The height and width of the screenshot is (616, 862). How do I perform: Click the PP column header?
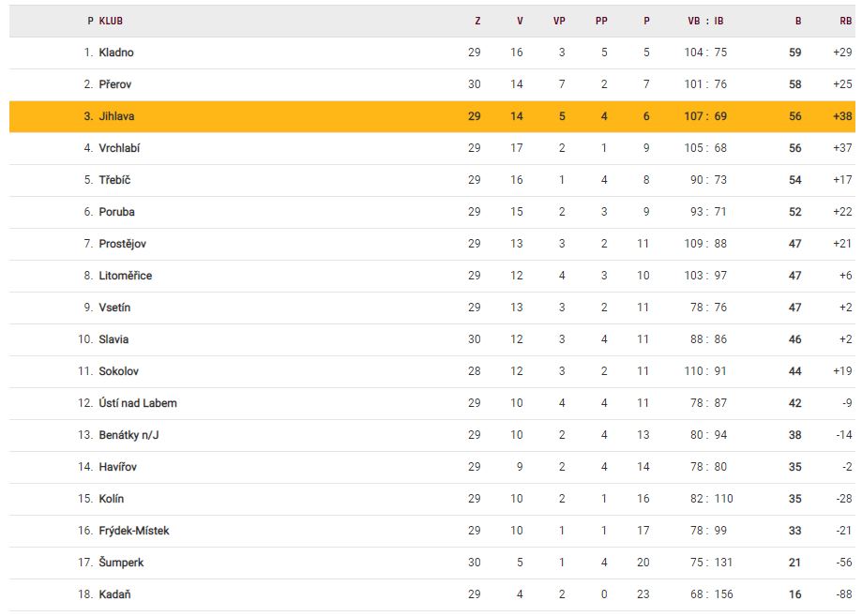(x=601, y=21)
